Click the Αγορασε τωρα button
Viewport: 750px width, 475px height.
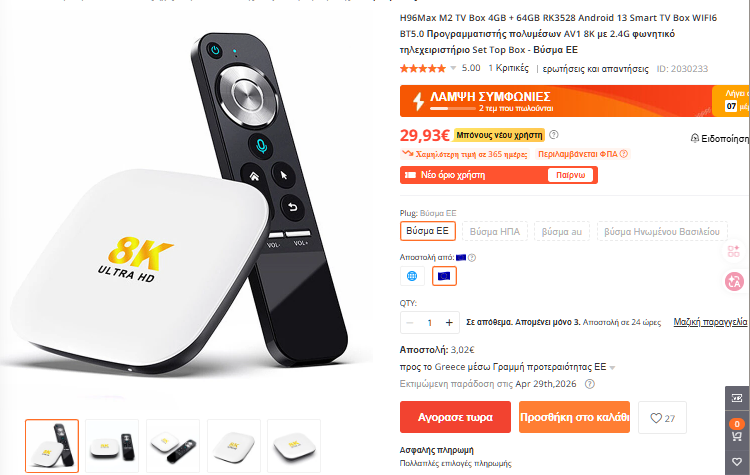pos(455,417)
